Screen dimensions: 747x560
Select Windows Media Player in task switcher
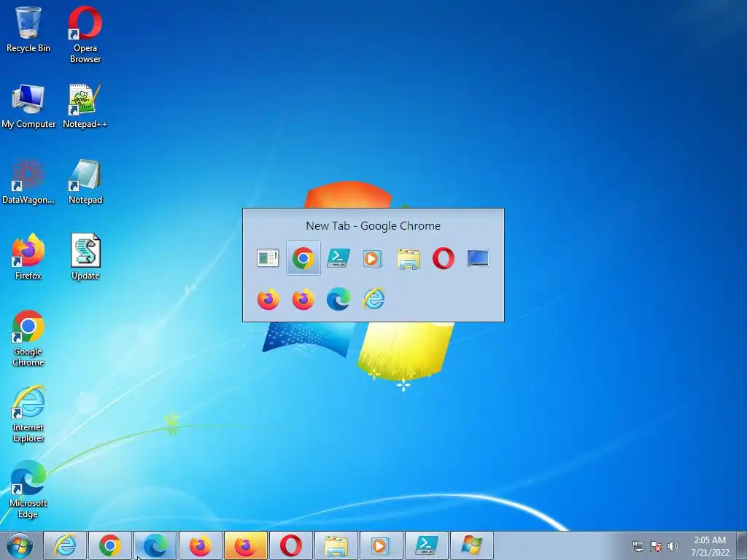pyautogui.click(x=373, y=258)
